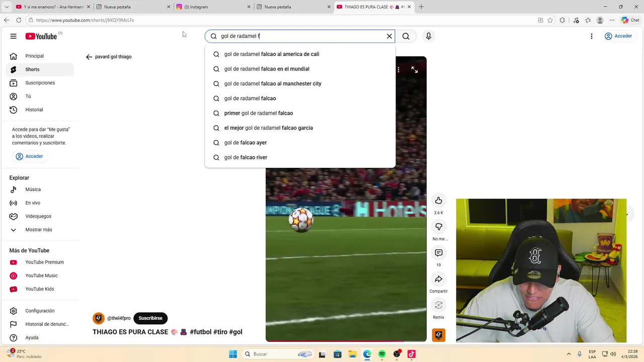Select suggestion gol de radamel falcao
644x362 pixels.
[300, 99]
